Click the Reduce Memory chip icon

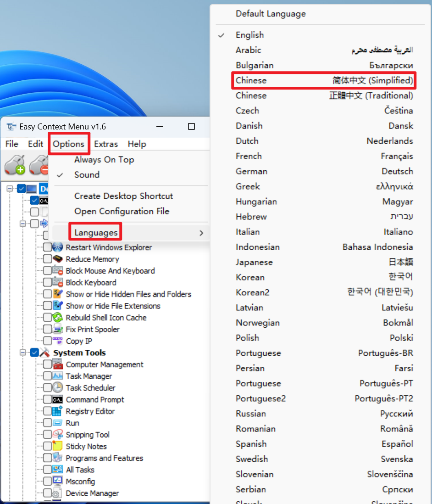[x=58, y=259]
